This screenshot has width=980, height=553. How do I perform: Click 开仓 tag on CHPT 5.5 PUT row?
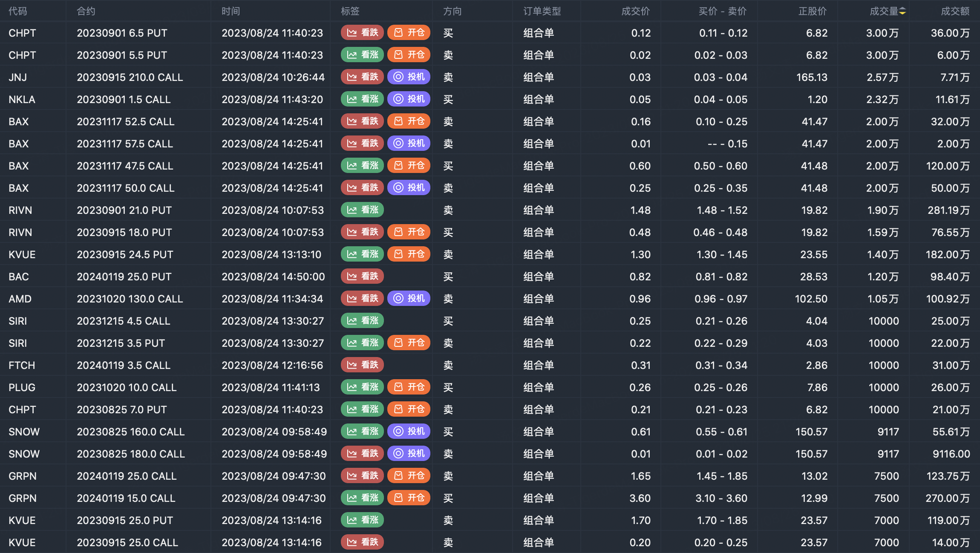point(409,55)
